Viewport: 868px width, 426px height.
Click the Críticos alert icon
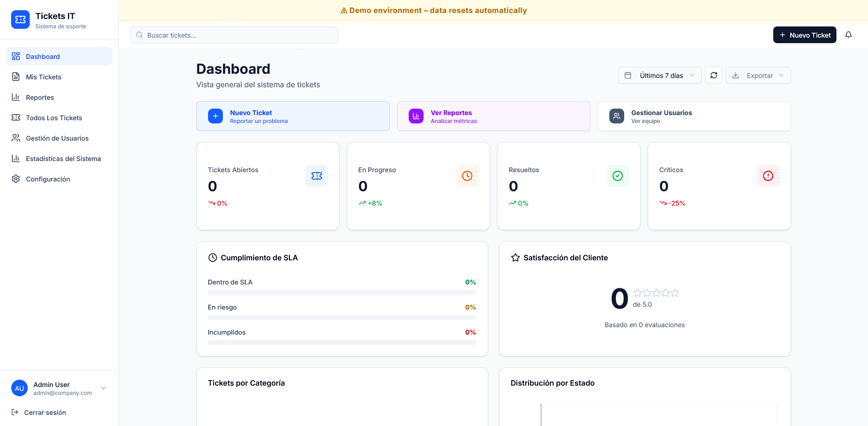[768, 176]
